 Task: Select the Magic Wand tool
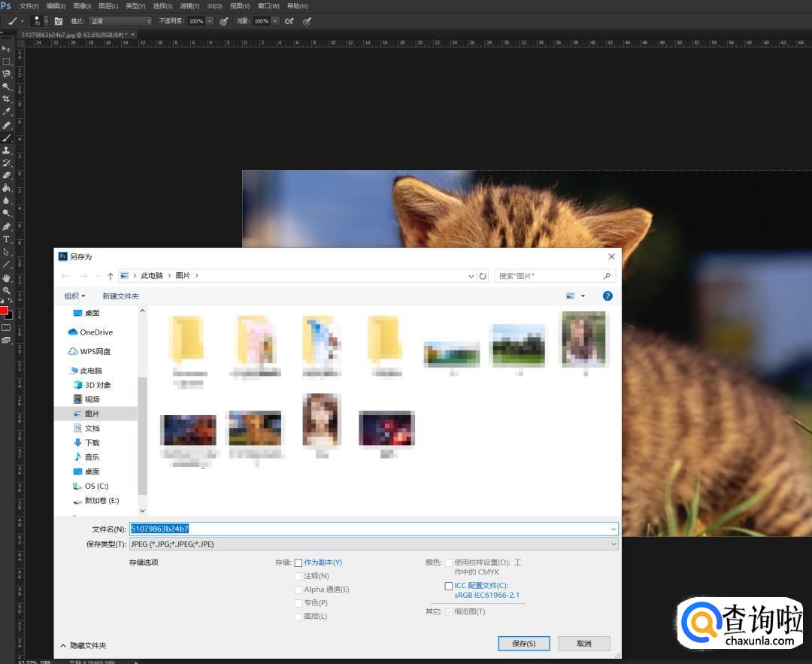[6, 86]
